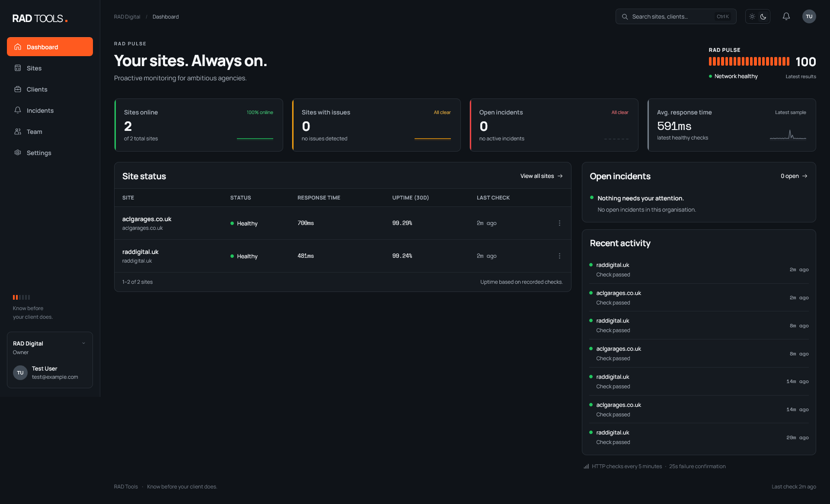Click the UPTIME (30D) column header

point(410,198)
